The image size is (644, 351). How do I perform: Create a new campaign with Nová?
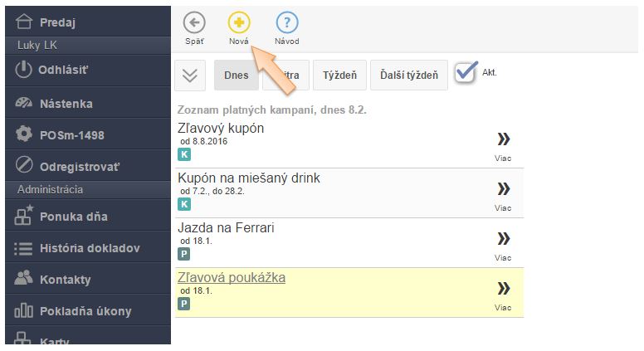click(239, 22)
